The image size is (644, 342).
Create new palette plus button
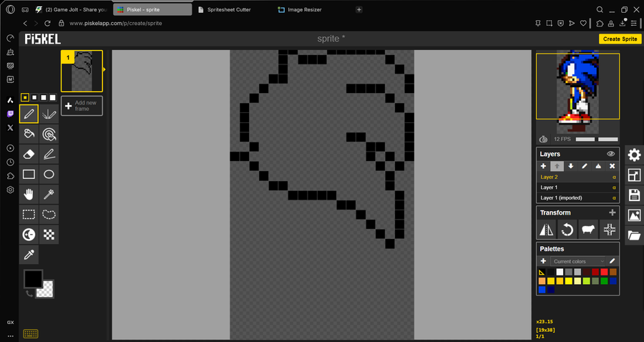click(543, 261)
